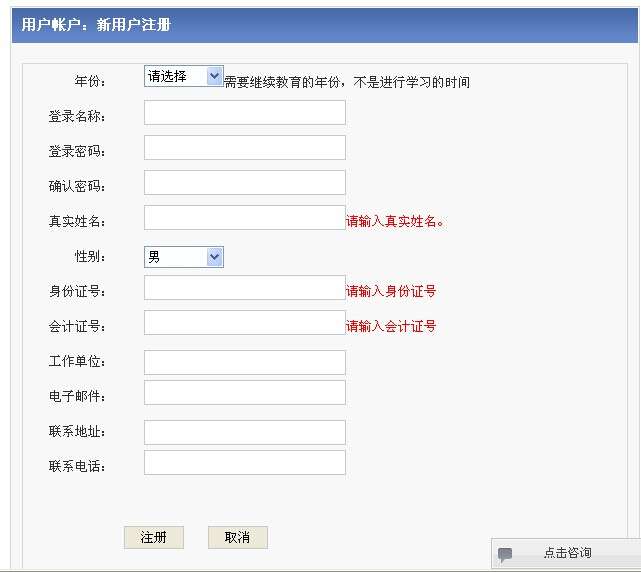641x572 pixels.
Task: Focus the 会计证号 accounting certificate field
Action: [244, 323]
